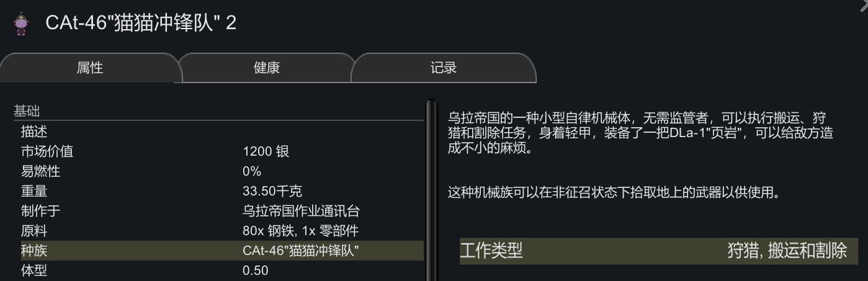This screenshot has height=281, width=868.
Task: Close the info card window
Action: pyautogui.click(x=862, y=4)
